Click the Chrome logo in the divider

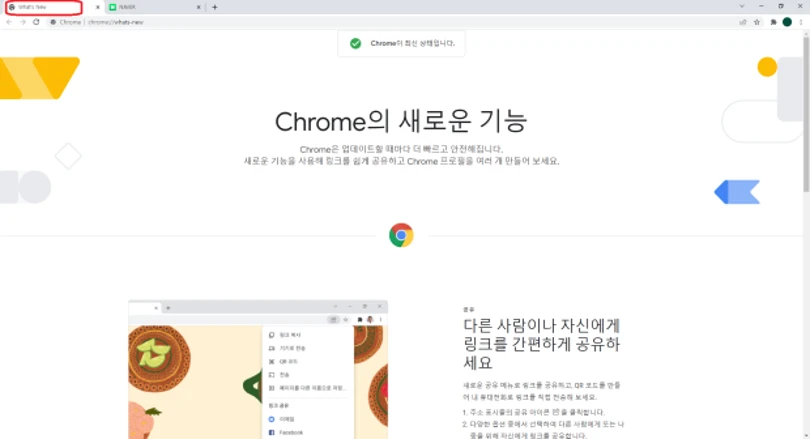[401, 236]
